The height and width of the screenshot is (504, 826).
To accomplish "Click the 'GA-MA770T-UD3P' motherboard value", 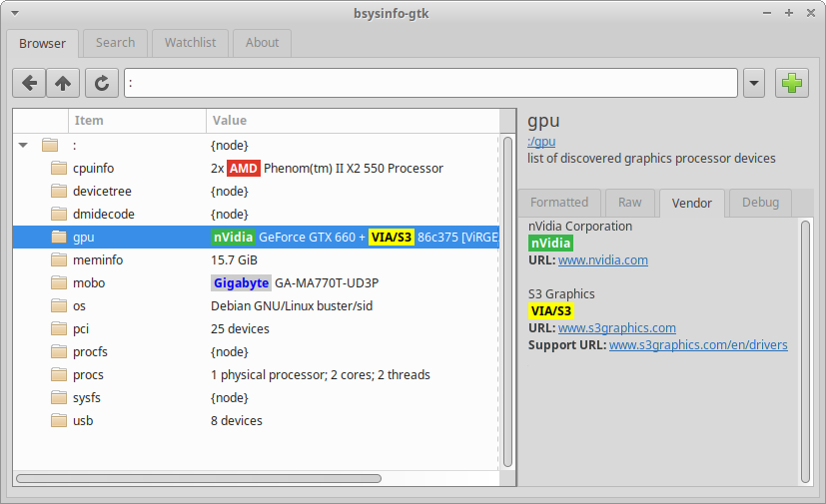I will [x=327, y=282].
